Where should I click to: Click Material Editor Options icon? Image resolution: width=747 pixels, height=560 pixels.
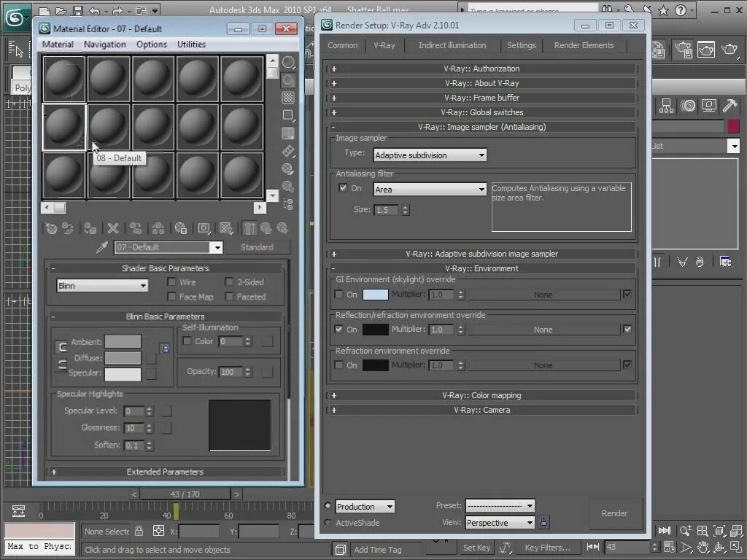(288, 168)
